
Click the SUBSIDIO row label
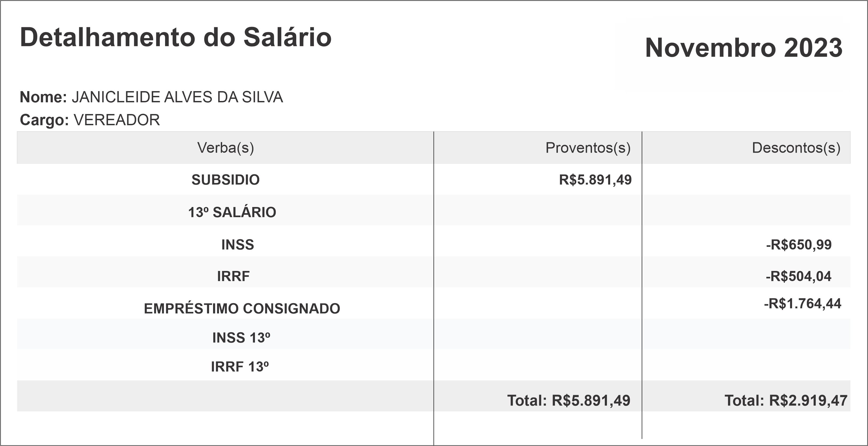click(x=225, y=180)
